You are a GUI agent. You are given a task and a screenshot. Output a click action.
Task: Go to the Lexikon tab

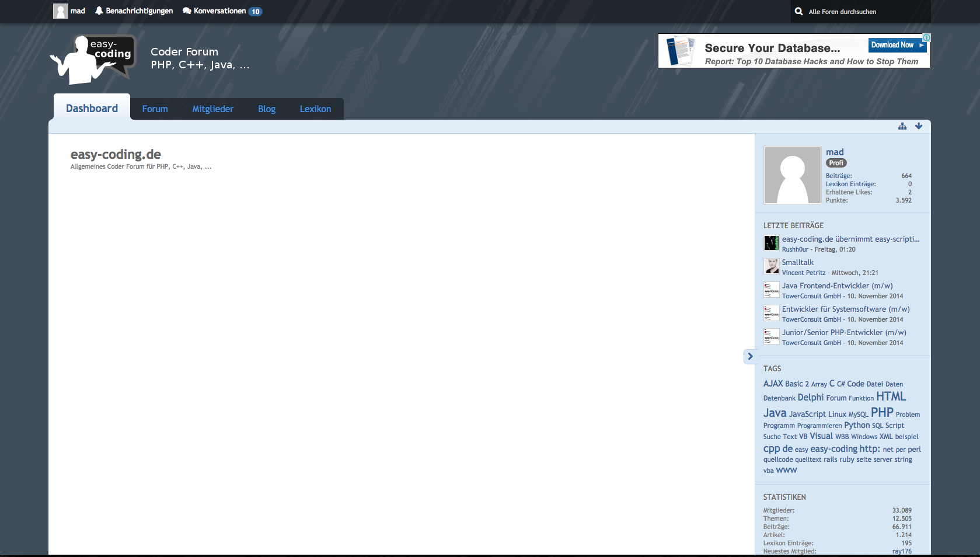(315, 109)
